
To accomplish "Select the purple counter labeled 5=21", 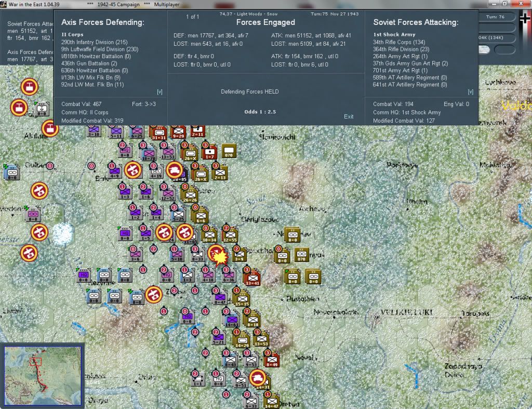I will click(218, 339).
